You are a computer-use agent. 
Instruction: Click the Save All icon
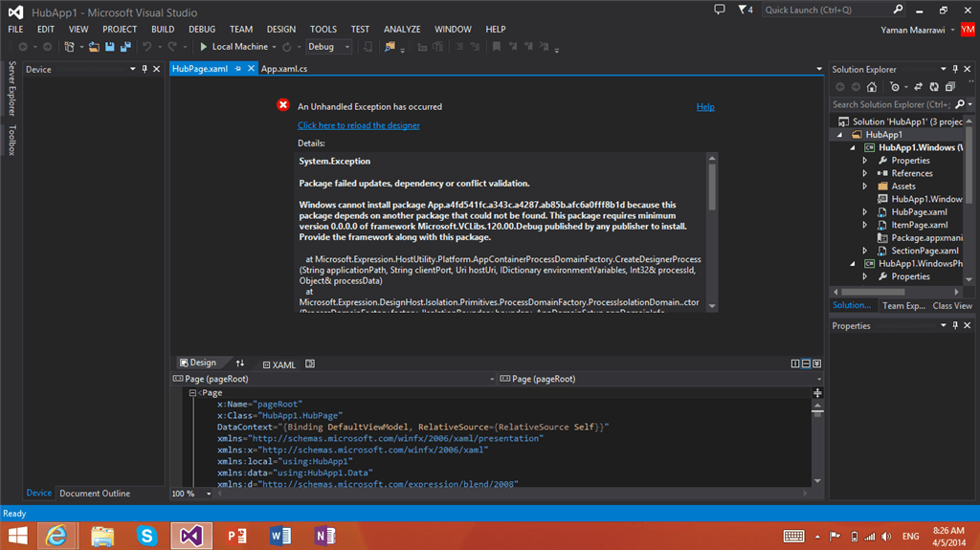click(x=125, y=47)
